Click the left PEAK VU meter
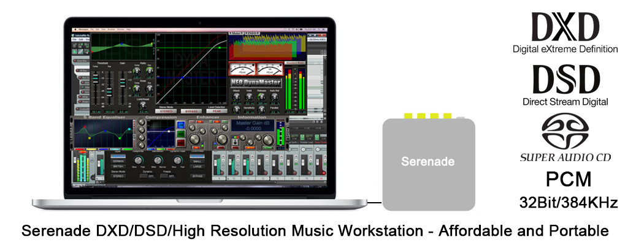This screenshot has width=644, height=245. [x=242, y=69]
